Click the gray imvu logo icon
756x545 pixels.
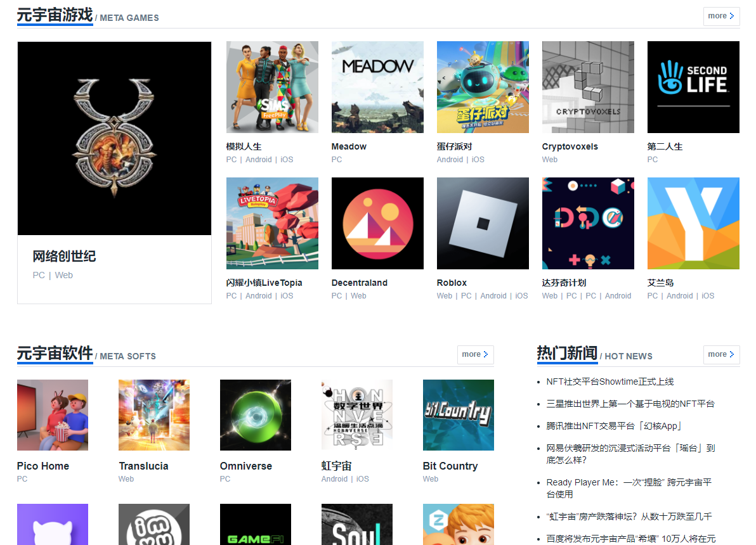tap(154, 525)
